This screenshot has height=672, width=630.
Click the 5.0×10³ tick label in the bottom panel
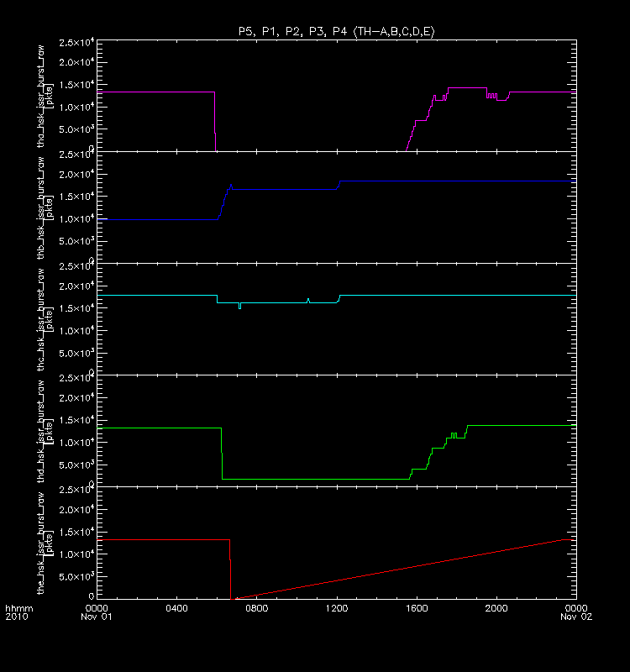[76, 576]
